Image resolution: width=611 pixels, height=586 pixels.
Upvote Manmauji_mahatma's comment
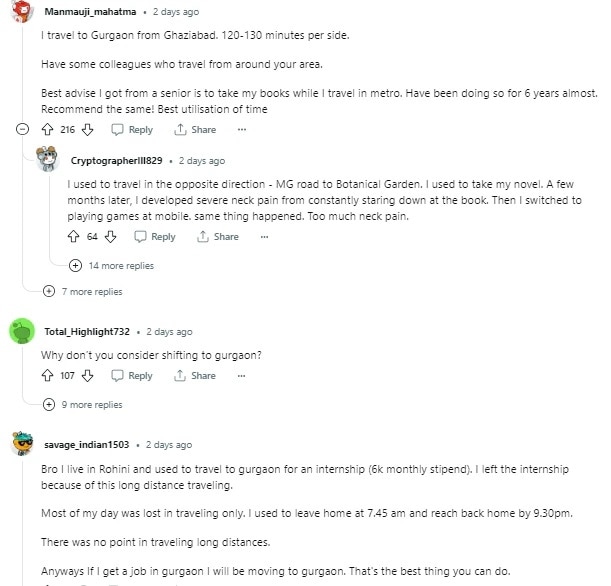[x=47, y=130]
